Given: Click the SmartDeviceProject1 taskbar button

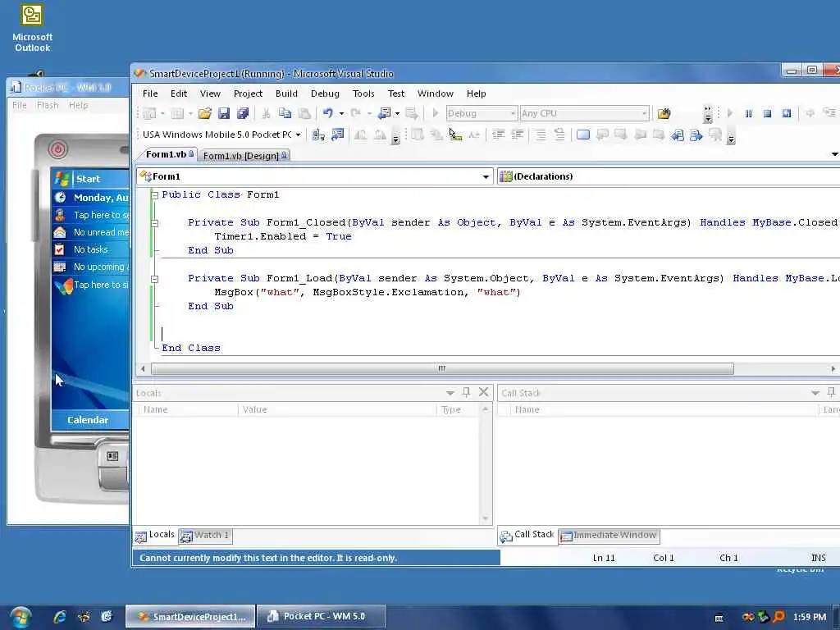Looking at the screenshot, I should [x=190, y=617].
